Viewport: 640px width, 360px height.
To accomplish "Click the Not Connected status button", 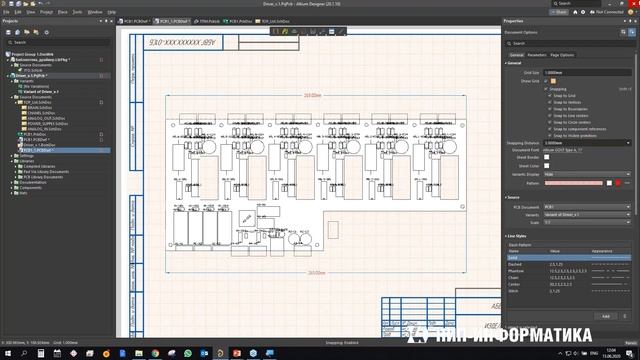I will coord(606,12).
